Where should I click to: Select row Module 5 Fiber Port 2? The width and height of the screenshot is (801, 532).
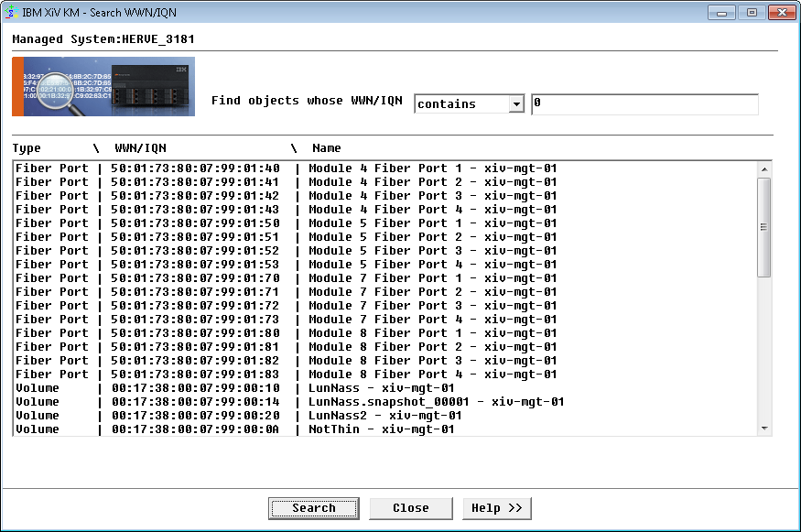385,237
